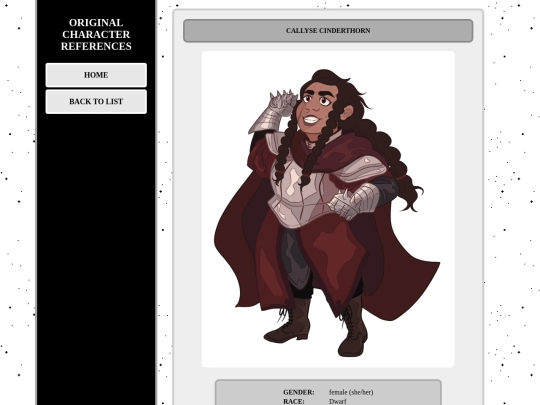
Task: Select the Original Character References heading
Action: point(96,34)
